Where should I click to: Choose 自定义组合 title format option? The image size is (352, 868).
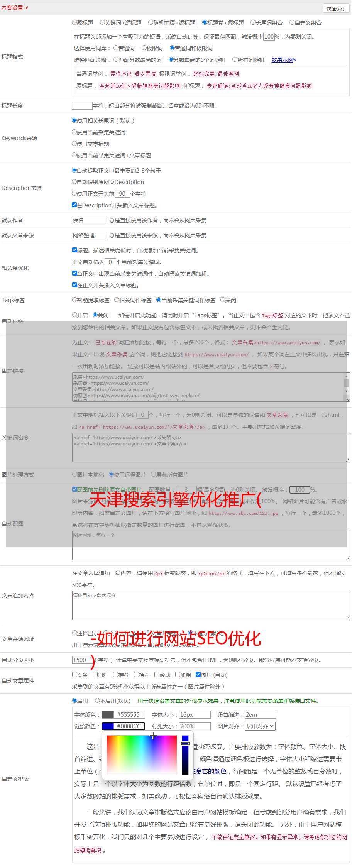tap(292, 22)
